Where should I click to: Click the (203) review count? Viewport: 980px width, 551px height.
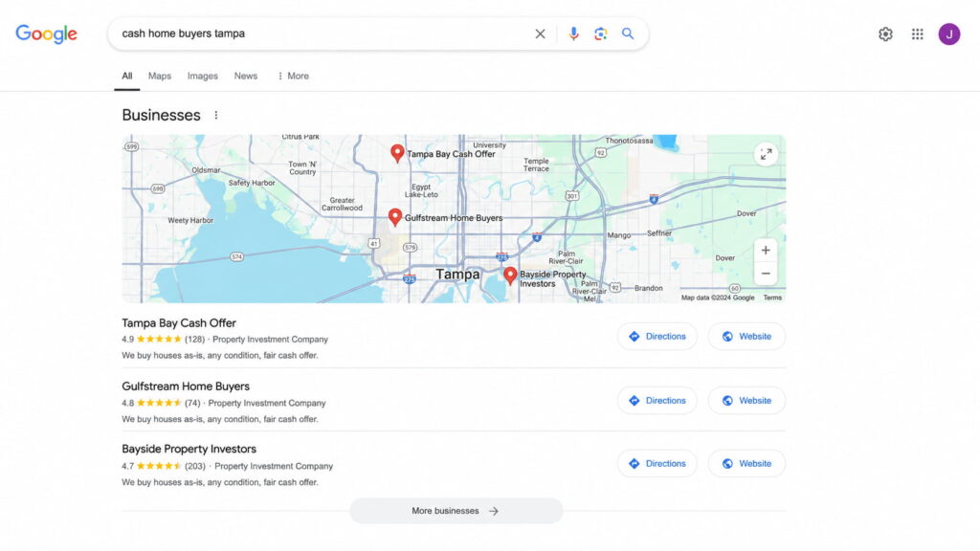coord(195,466)
